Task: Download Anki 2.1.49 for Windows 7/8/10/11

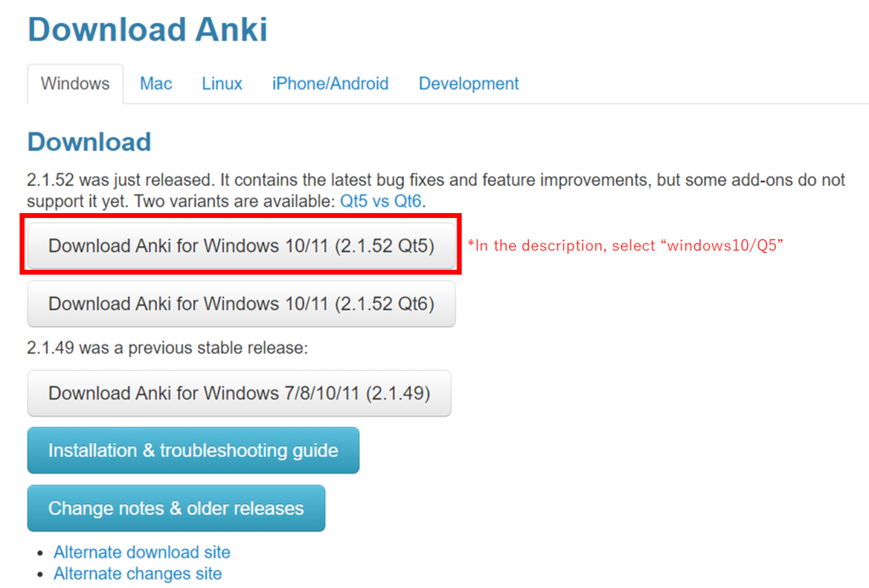Action: point(238,393)
